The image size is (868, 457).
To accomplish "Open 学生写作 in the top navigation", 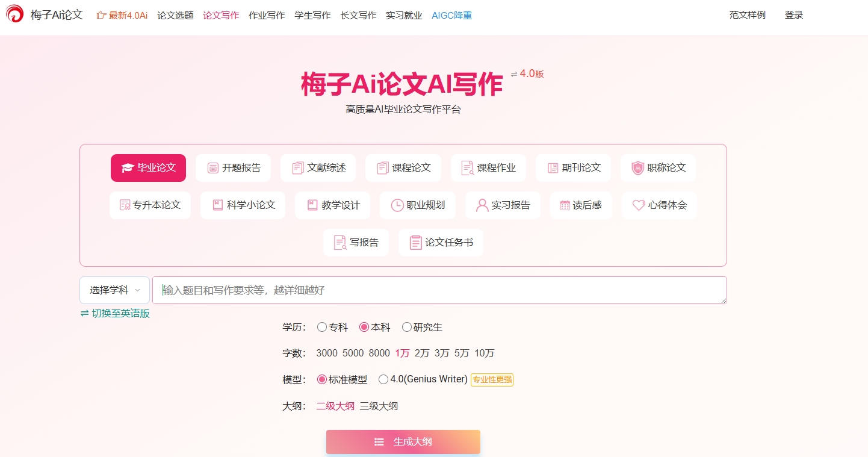I will tap(312, 16).
